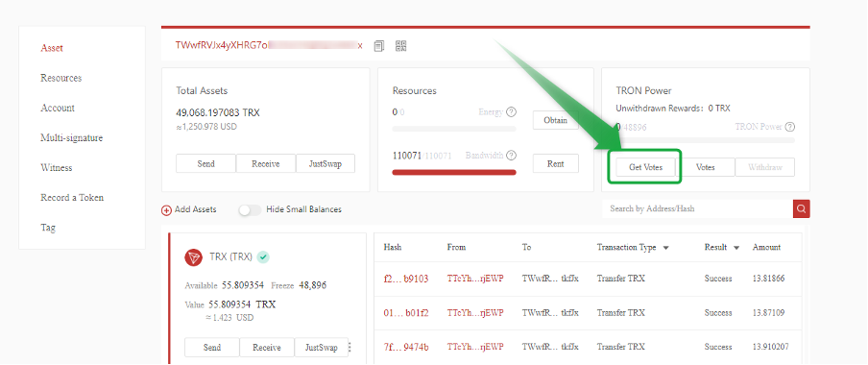Image resolution: width=868 pixels, height=365 pixels.
Task: Click the Energy help question mark
Action: [511, 111]
